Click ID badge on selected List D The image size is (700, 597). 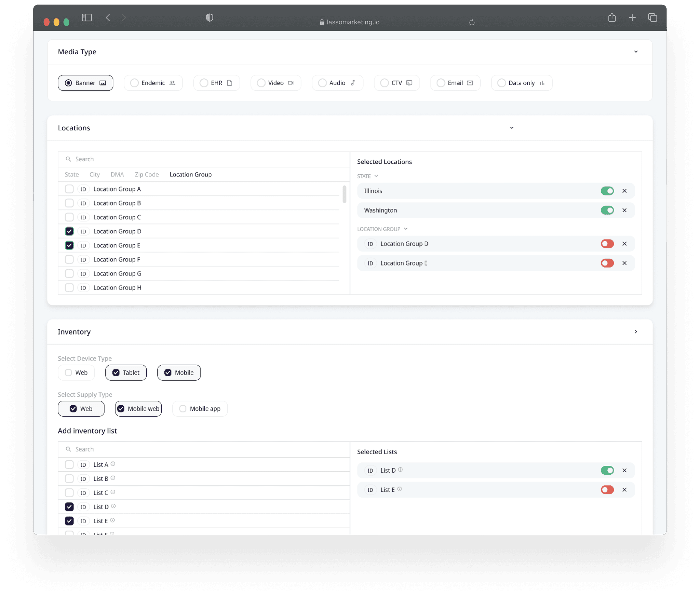pyautogui.click(x=370, y=471)
